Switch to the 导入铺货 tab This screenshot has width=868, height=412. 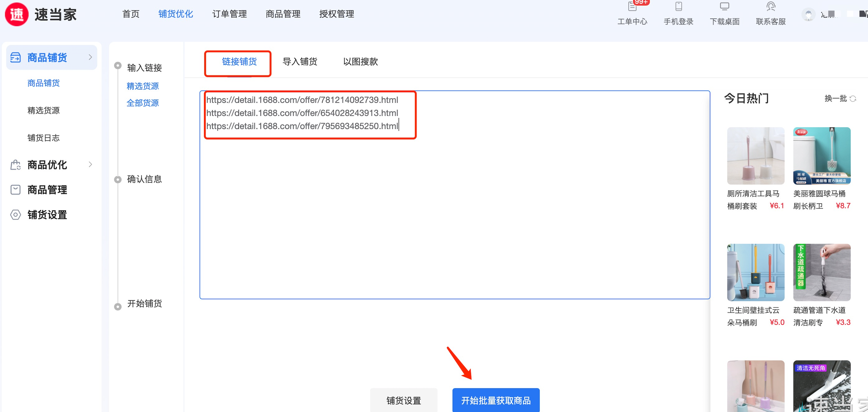pyautogui.click(x=300, y=62)
